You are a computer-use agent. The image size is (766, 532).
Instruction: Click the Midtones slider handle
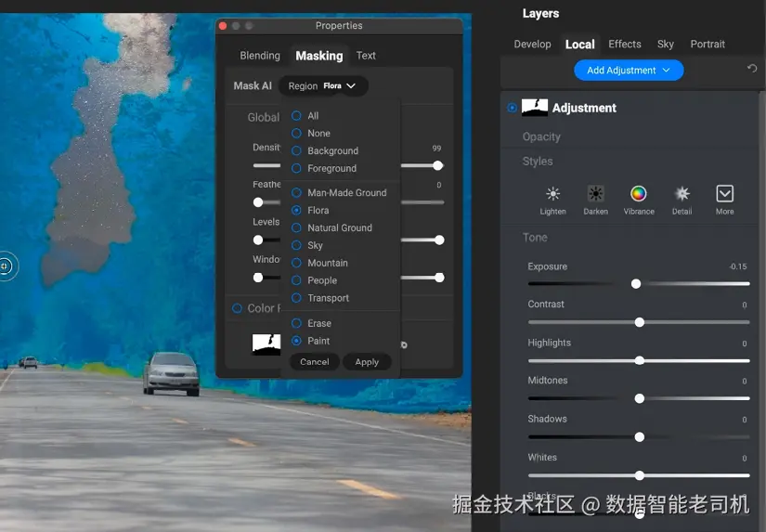639,398
